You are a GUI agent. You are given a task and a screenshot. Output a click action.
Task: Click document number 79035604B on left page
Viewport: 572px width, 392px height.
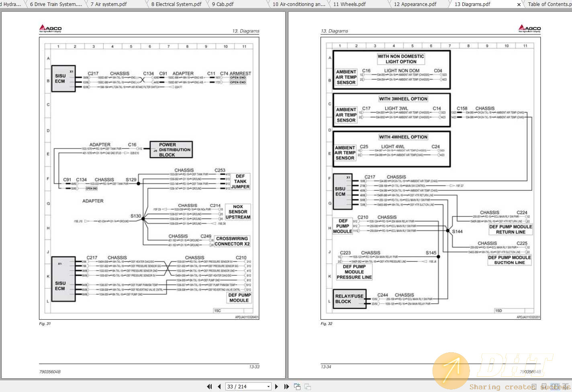pos(50,372)
